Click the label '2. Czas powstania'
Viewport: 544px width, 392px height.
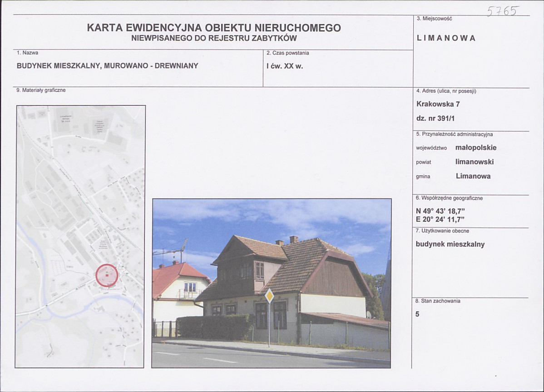coord(287,53)
